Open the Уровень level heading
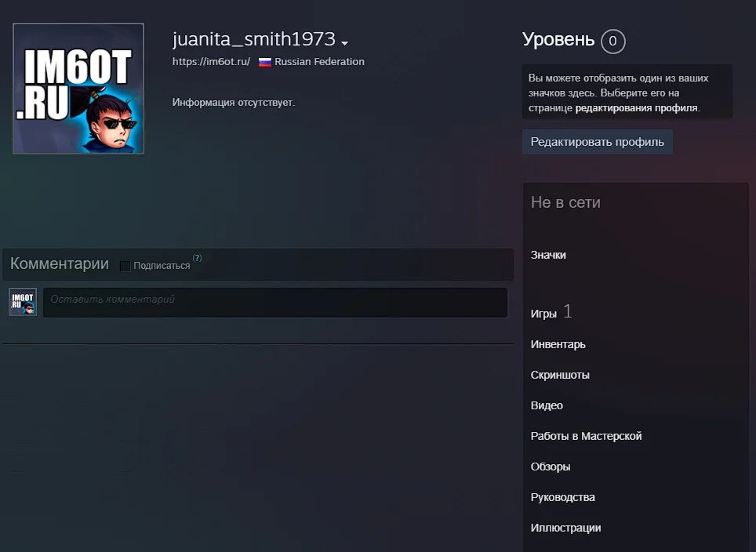Image resolution: width=756 pixels, height=552 pixels. pyautogui.click(x=558, y=39)
